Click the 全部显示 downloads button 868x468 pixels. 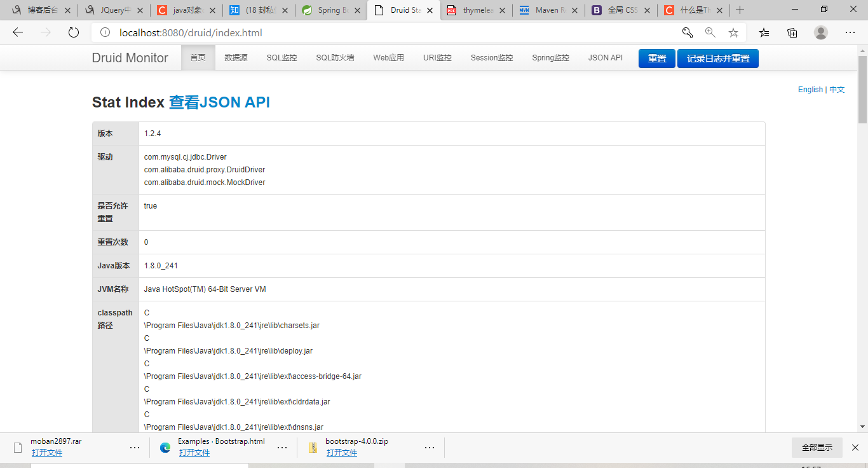coord(817,448)
